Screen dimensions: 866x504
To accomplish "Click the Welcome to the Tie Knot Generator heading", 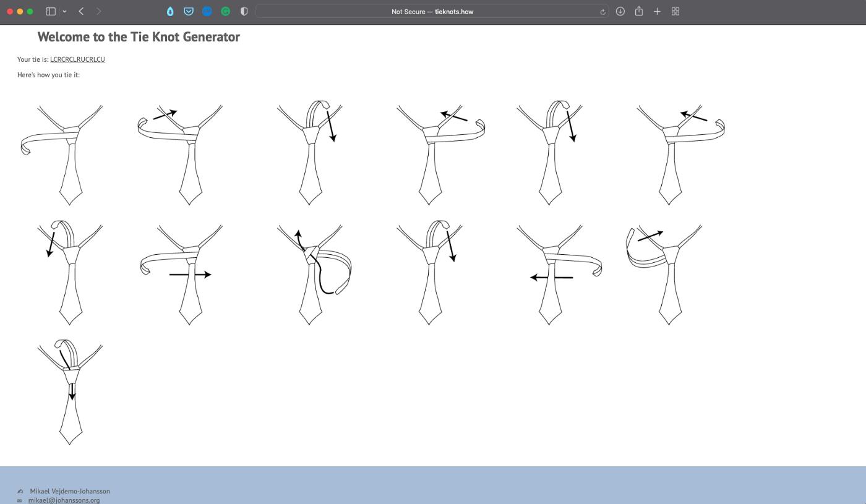I will click(139, 36).
